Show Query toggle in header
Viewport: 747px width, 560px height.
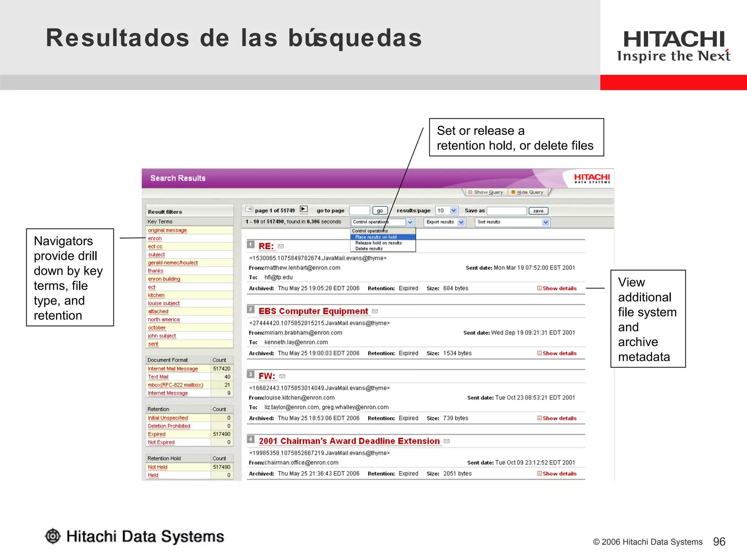[486, 192]
